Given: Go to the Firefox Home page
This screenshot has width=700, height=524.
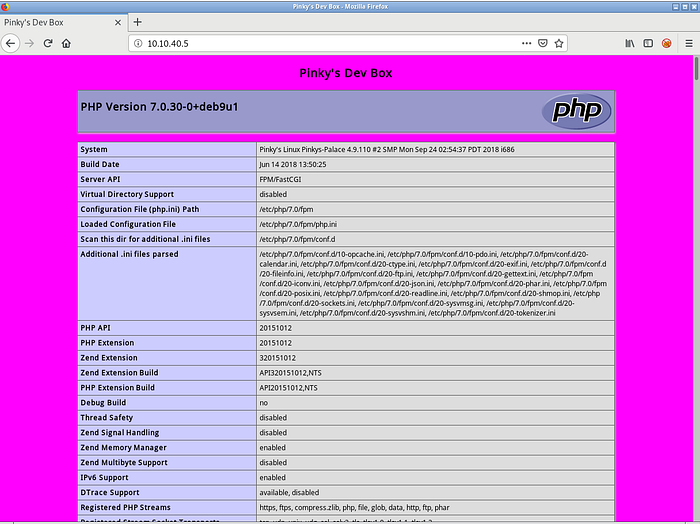Looking at the screenshot, I should pyautogui.click(x=66, y=43).
